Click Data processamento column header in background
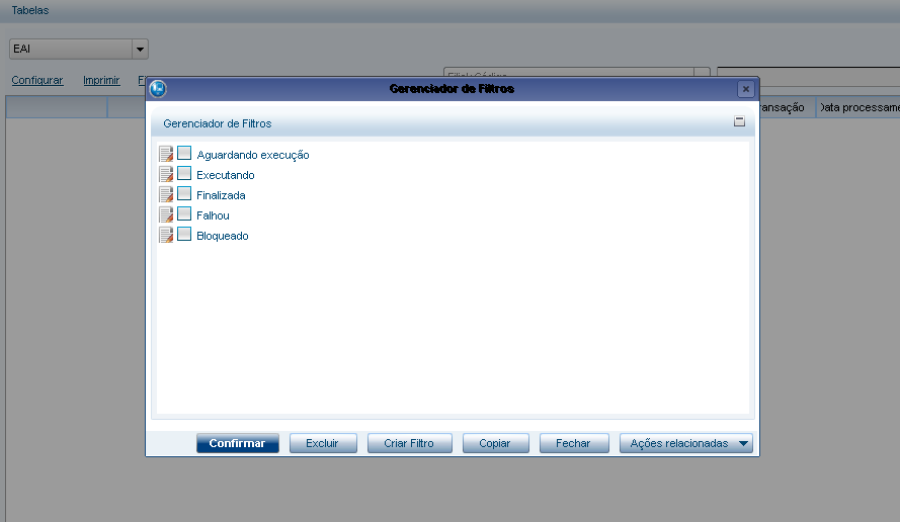 pos(858,107)
